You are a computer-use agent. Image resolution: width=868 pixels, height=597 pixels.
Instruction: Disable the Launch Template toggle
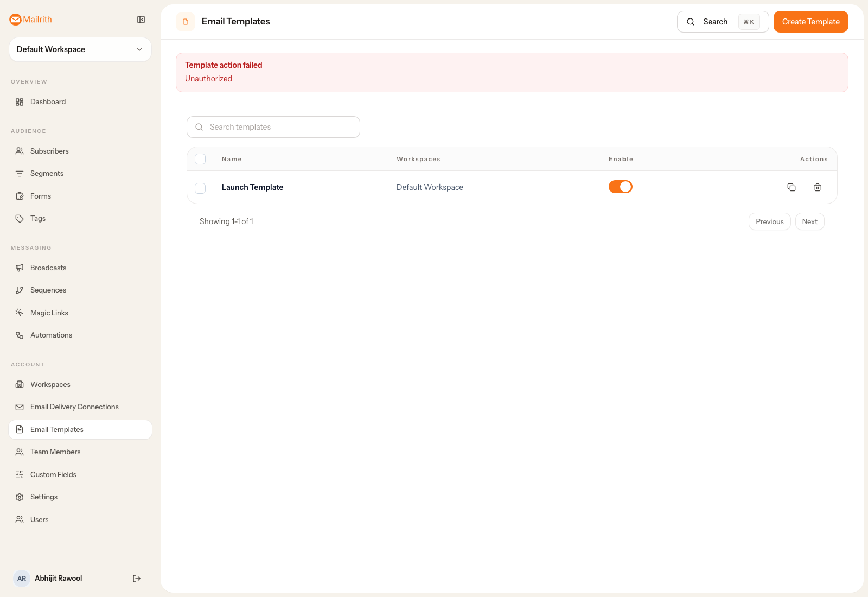(x=620, y=186)
